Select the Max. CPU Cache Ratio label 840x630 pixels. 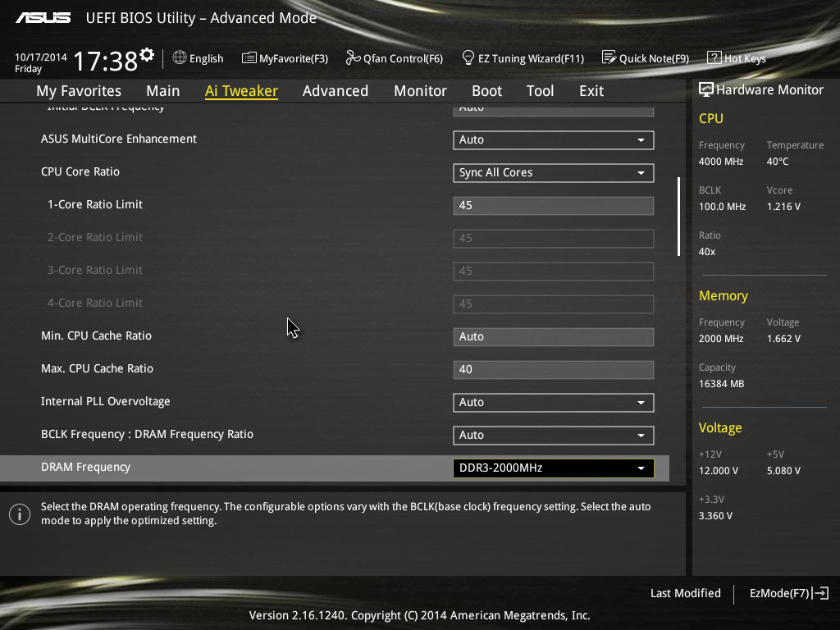pos(97,368)
